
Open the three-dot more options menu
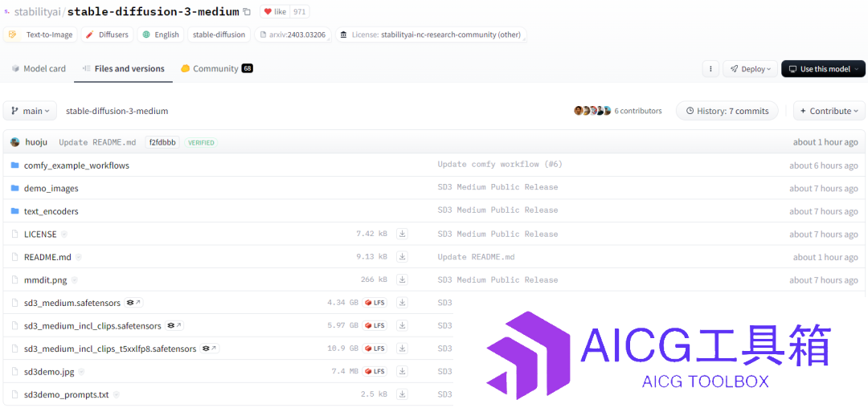point(710,69)
